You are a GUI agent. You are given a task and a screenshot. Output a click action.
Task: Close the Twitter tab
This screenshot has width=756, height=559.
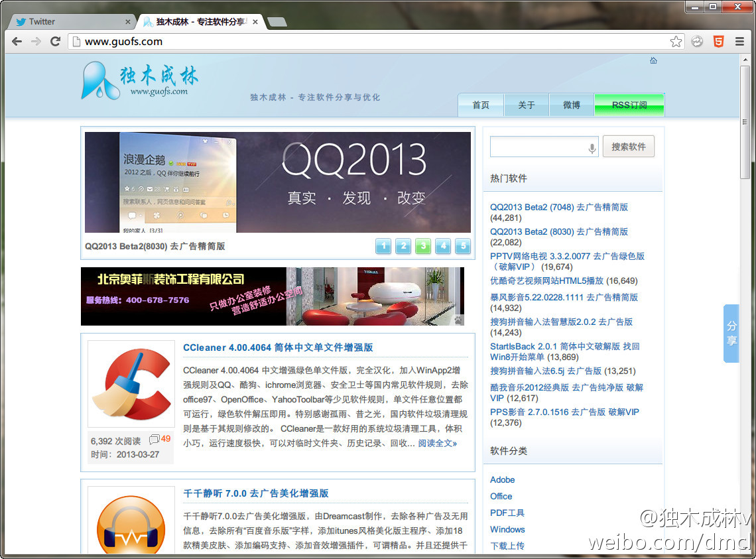tap(128, 22)
